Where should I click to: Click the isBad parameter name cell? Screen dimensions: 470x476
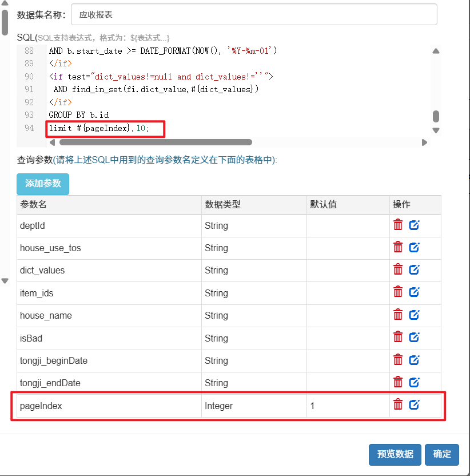click(109, 339)
